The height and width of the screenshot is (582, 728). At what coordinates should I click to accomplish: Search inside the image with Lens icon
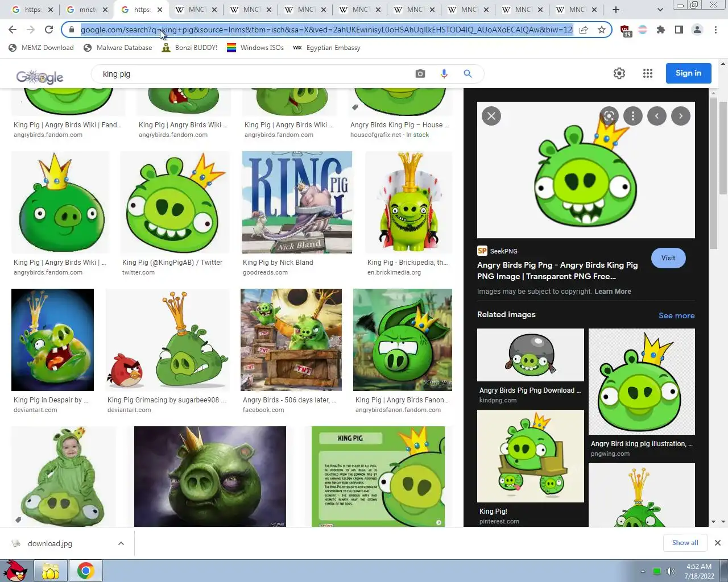(609, 116)
